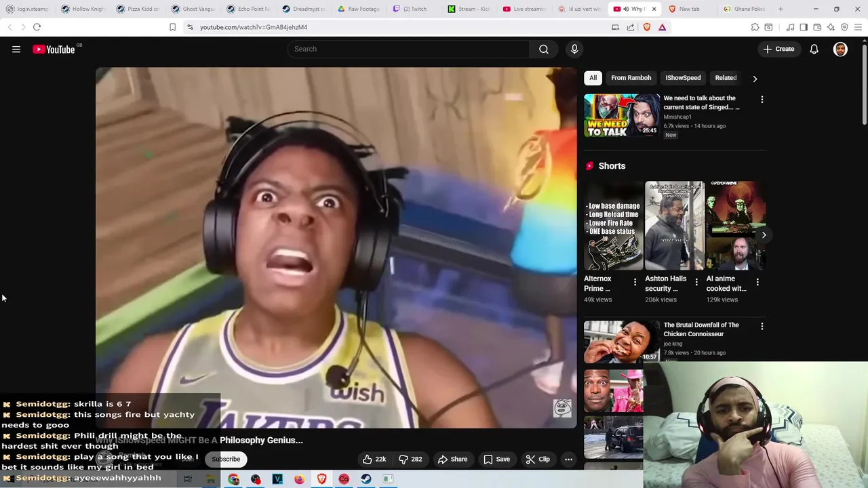Open more actions ellipsis under video
Image resolution: width=868 pixels, height=488 pixels.
pos(568,459)
